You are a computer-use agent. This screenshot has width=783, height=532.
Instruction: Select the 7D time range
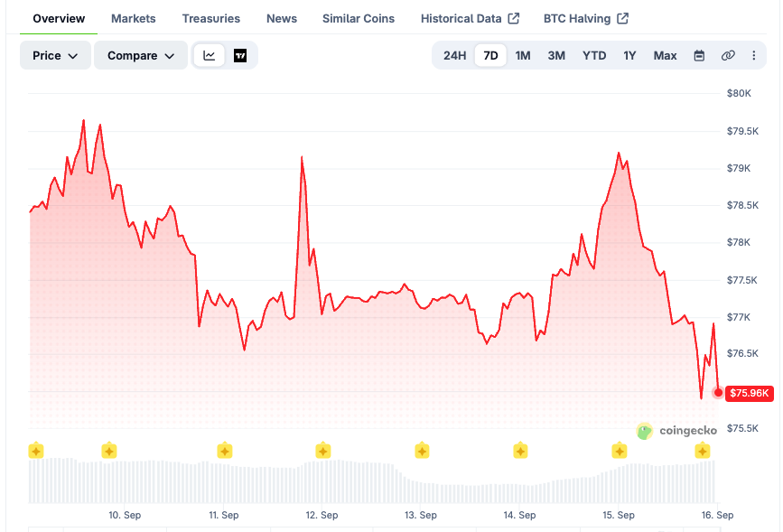point(490,55)
